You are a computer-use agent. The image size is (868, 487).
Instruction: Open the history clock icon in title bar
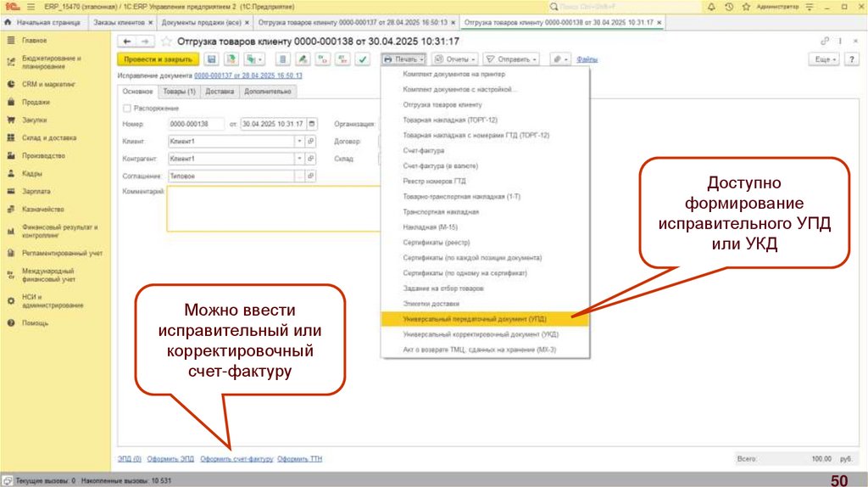pos(728,7)
